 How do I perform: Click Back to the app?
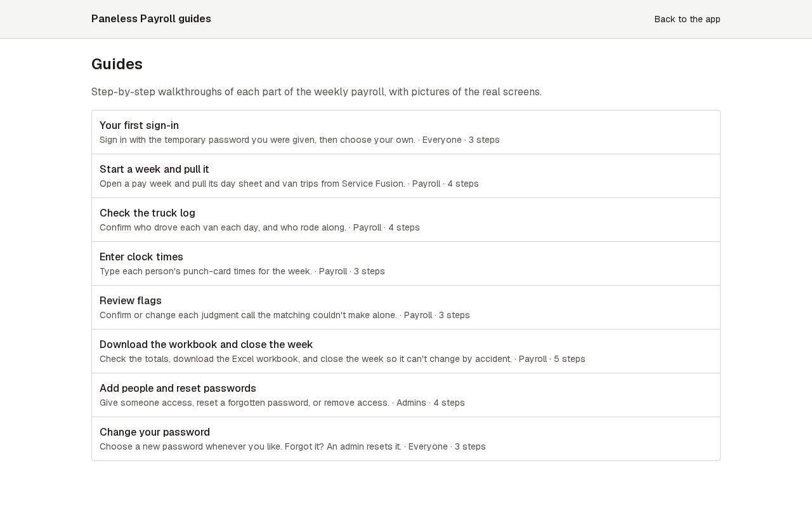(x=687, y=19)
